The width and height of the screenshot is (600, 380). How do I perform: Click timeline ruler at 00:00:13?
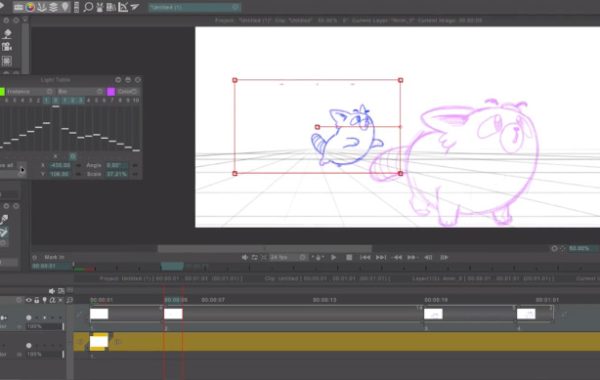[324, 300]
